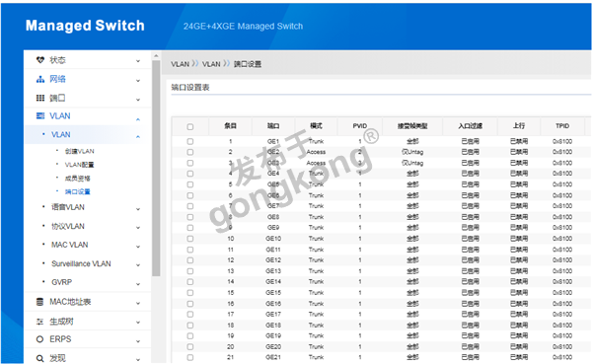This screenshot has width=592, height=364.
Task: Sort by the PVID column header
Action: (x=360, y=126)
